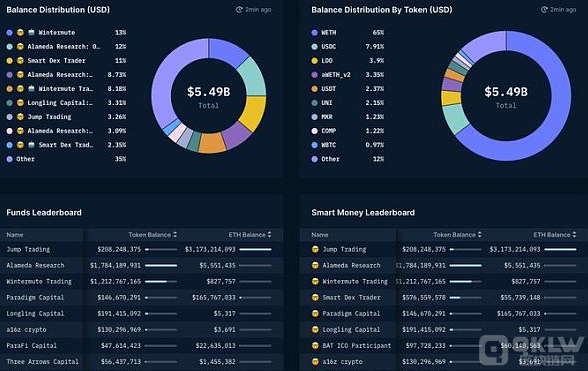Click the refresh clock icon in Balance Distribution By Token
Screen dimensions: 588x371
pyautogui.click(x=544, y=10)
